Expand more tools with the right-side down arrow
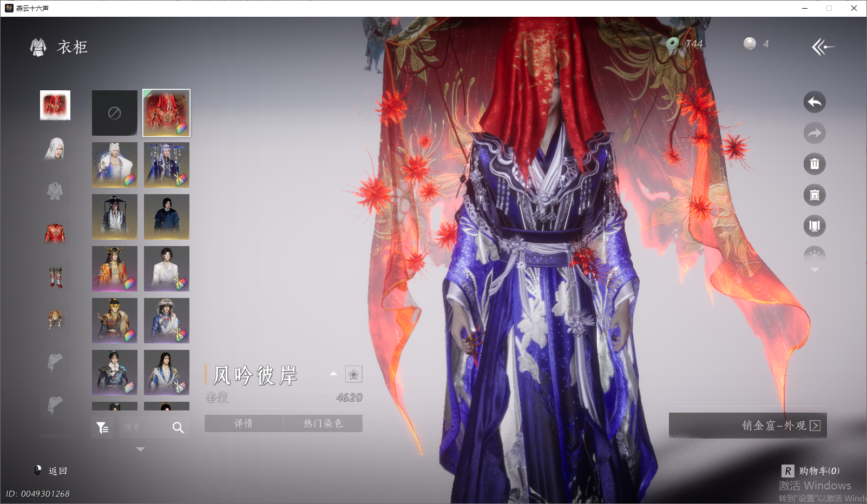 pos(815,270)
